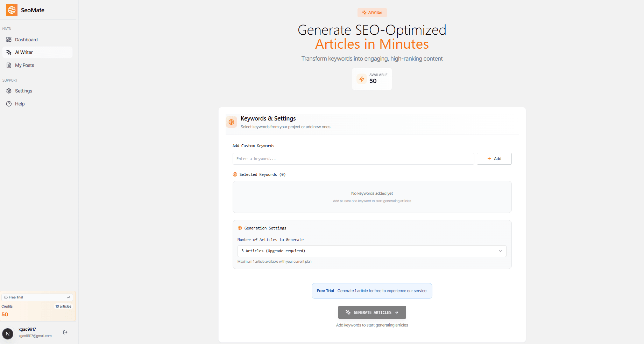Click the user avatar labeled N
The image size is (644, 344).
tap(8, 334)
